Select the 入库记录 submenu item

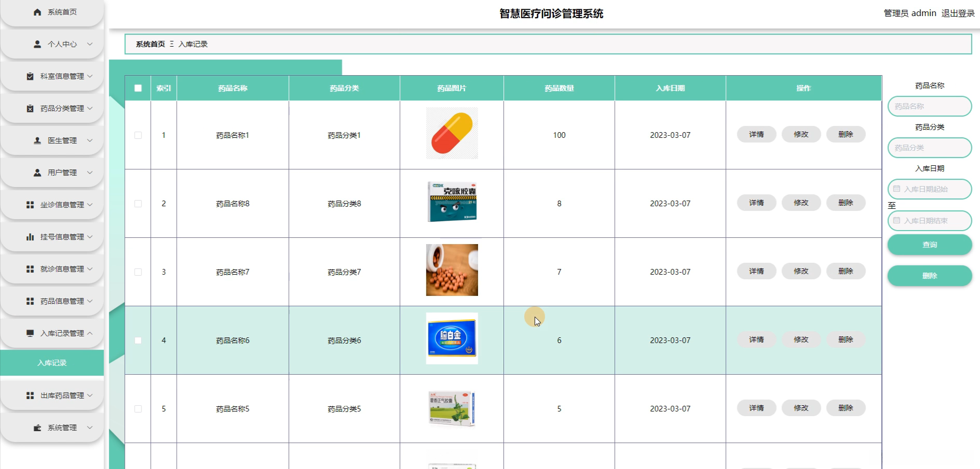[x=52, y=363]
